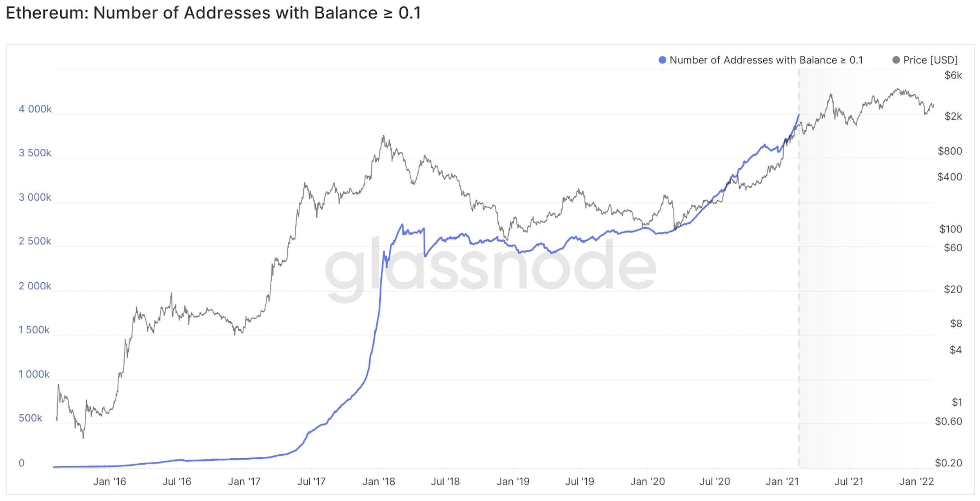The width and height of the screenshot is (980, 501).
Task: Click the Jul '20 date label
Action: (715, 481)
